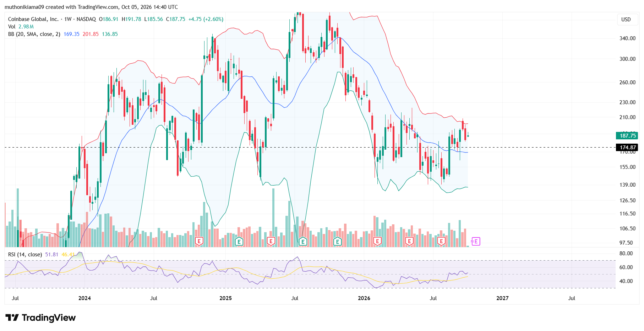
Task: Click the red earnings E marker in spring 2026
Action: (409, 242)
